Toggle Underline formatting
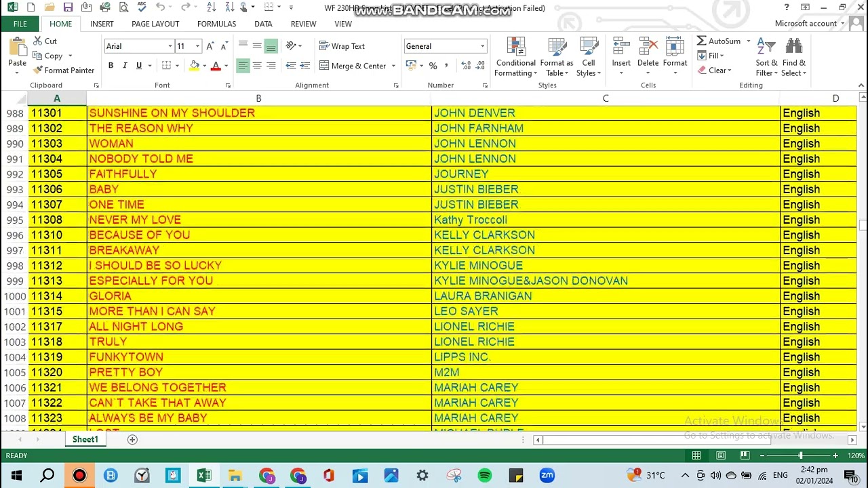 [139, 66]
